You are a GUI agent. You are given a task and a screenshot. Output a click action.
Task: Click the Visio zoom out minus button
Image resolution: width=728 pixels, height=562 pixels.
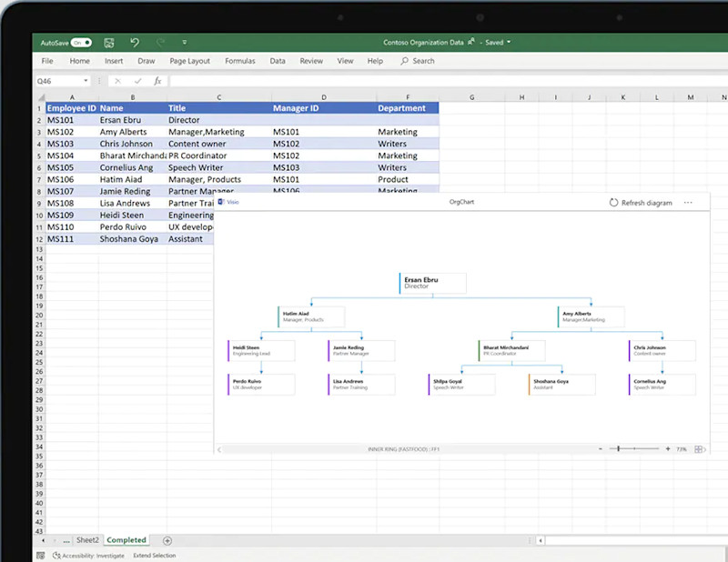click(x=601, y=448)
